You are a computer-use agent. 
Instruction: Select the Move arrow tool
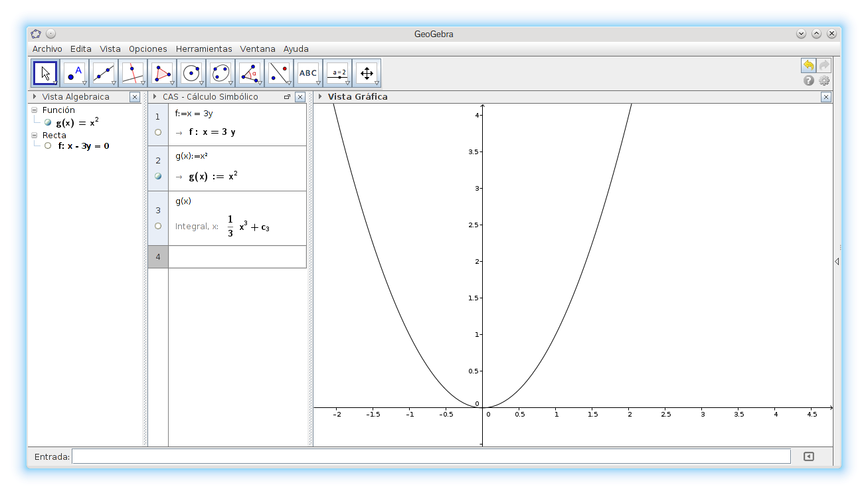[x=45, y=73]
